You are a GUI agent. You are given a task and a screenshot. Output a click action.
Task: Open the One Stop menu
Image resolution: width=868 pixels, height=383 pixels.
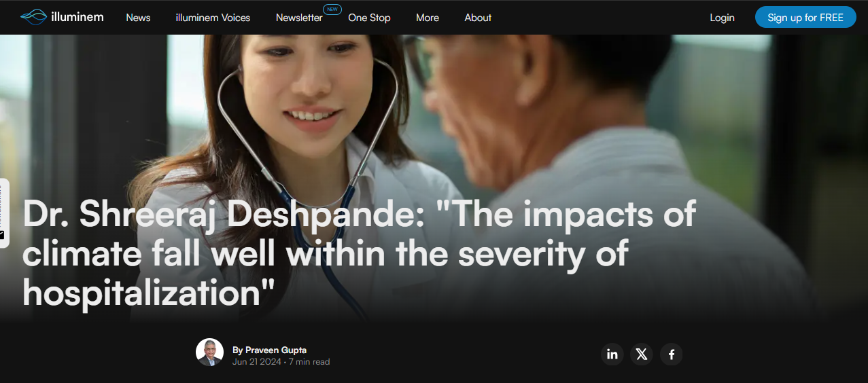tap(369, 18)
